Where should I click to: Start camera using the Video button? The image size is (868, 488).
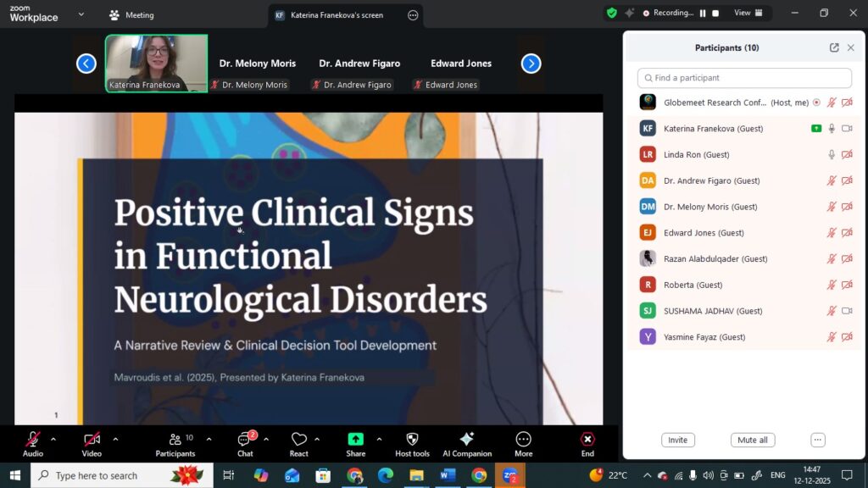(92, 439)
